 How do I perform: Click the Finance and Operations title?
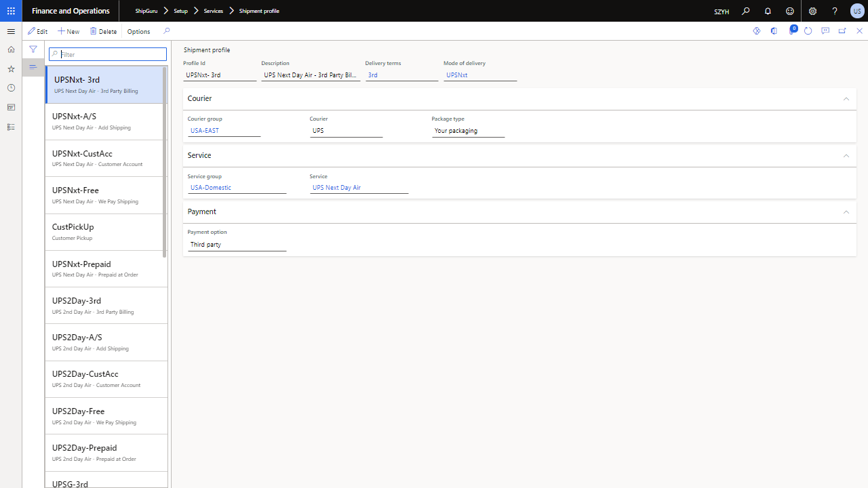tap(71, 11)
